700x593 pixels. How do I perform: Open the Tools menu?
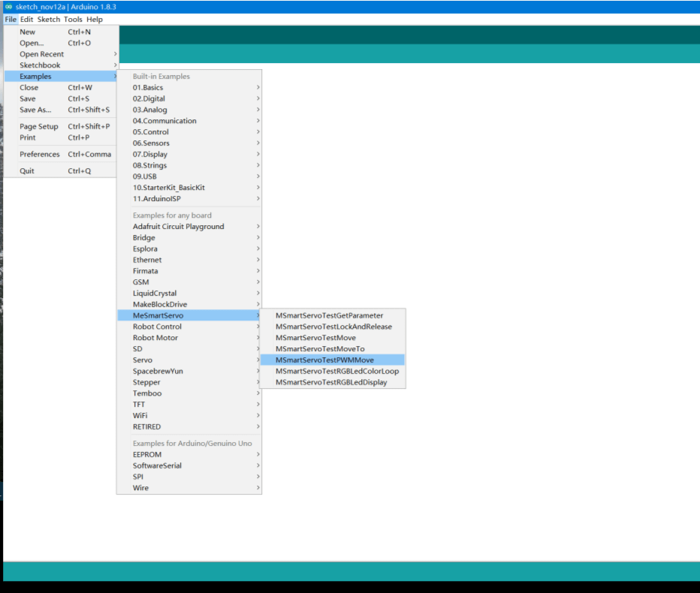point(73,20)
